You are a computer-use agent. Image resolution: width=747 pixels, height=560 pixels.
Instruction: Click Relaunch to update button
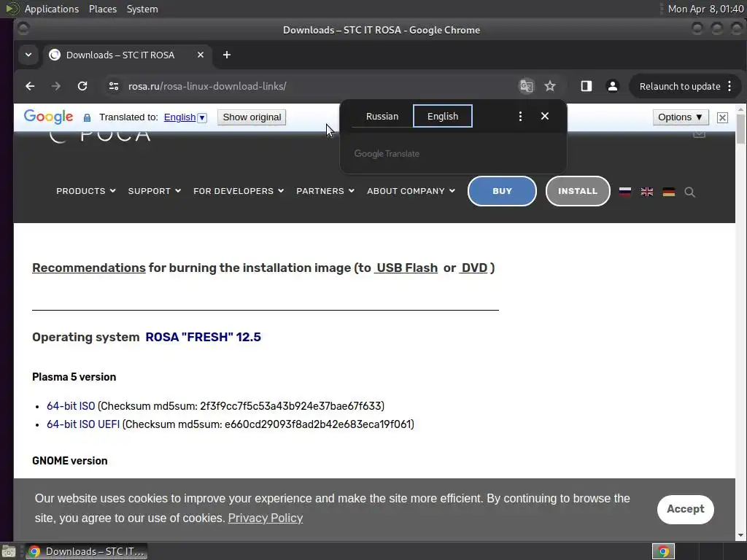pyautogui.click(x=685, y=86)
